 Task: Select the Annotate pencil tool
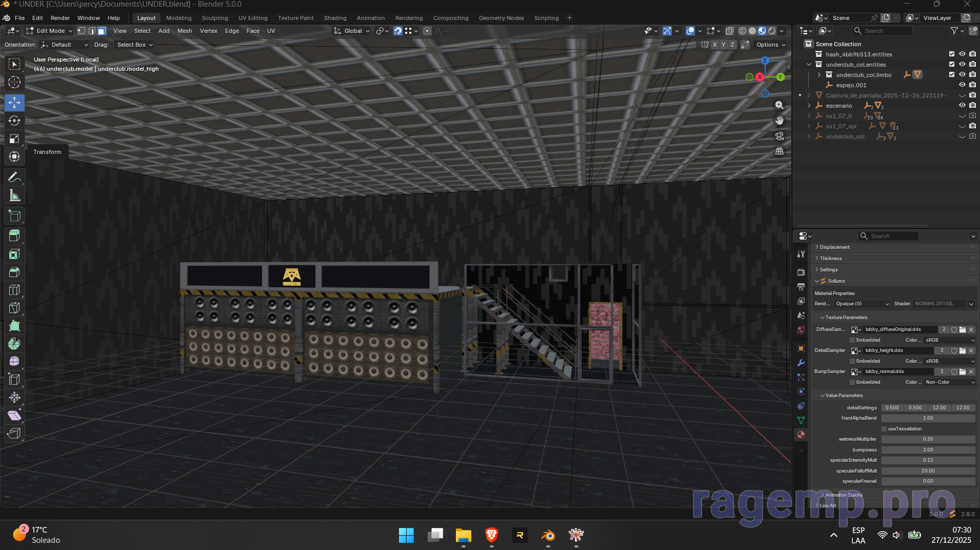tap(14, 178)
